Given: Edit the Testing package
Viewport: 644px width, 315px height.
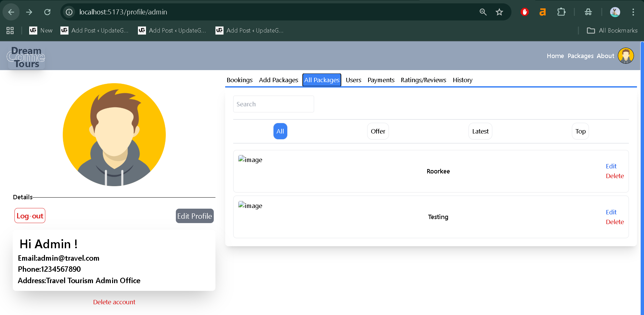Looking at the screenshot, I should pos(611,212).
